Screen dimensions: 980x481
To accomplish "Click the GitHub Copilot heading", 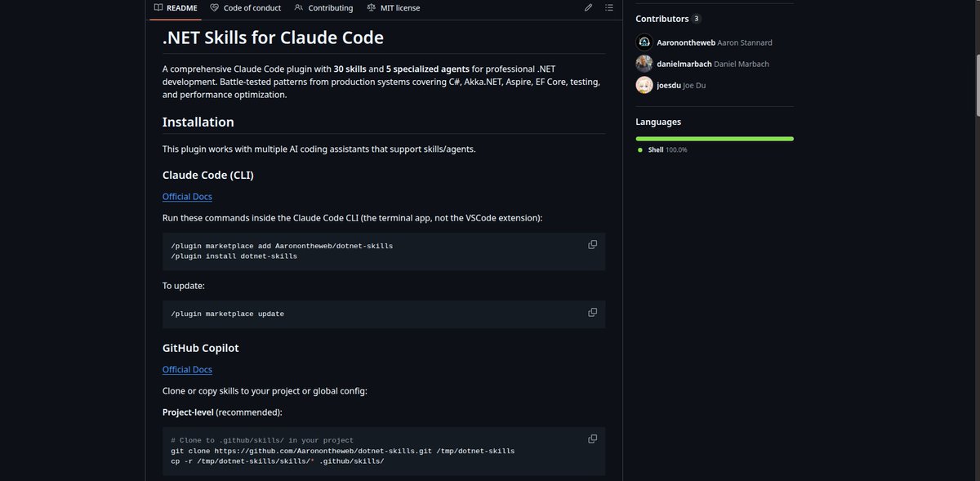I will click(x=201, y=348).
